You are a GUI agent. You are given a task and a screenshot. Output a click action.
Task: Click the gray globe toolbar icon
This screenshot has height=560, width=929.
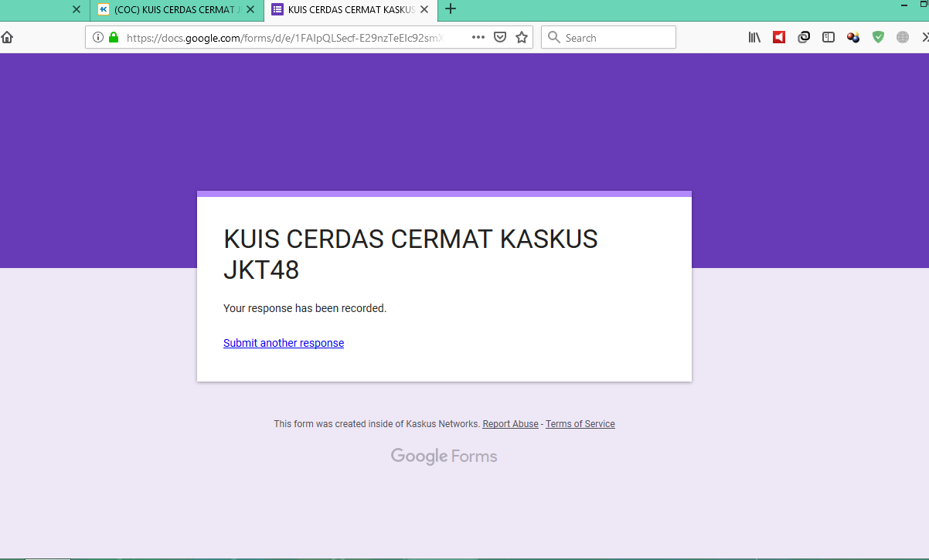902,36
